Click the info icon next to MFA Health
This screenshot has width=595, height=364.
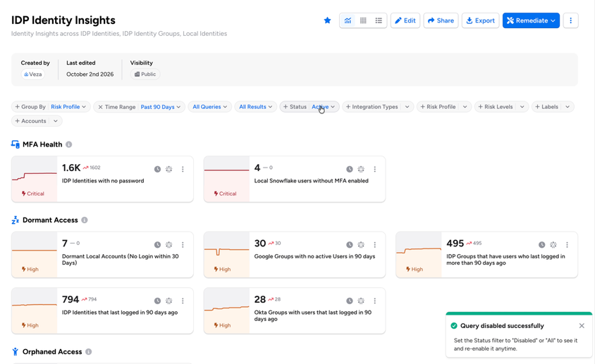[68, 144]
